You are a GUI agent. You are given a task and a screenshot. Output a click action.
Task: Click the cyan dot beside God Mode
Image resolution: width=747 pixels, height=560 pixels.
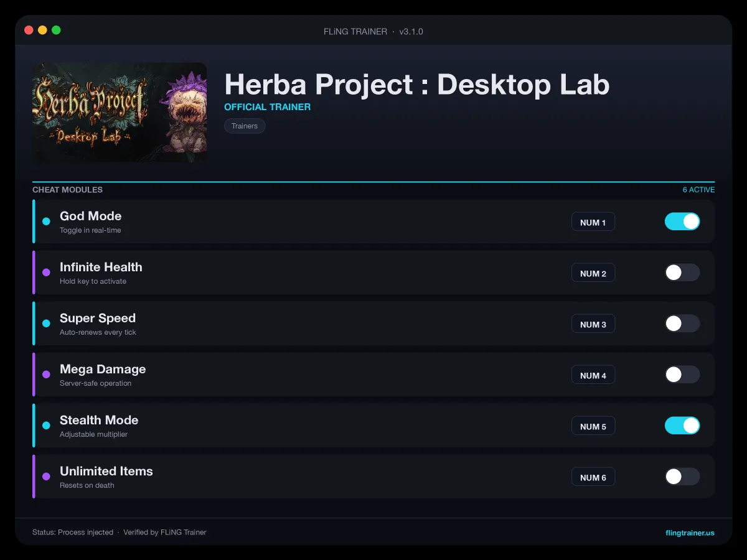click(x=46, y=222)
